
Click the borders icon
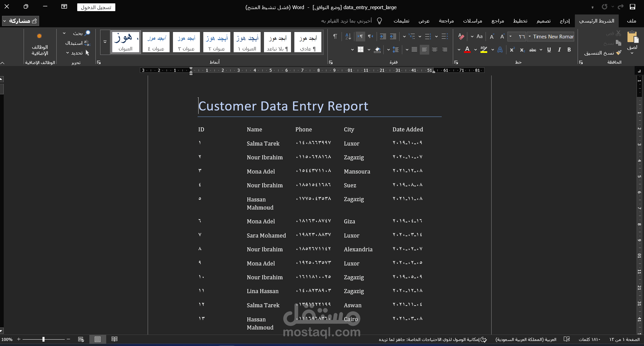(360, 50)
